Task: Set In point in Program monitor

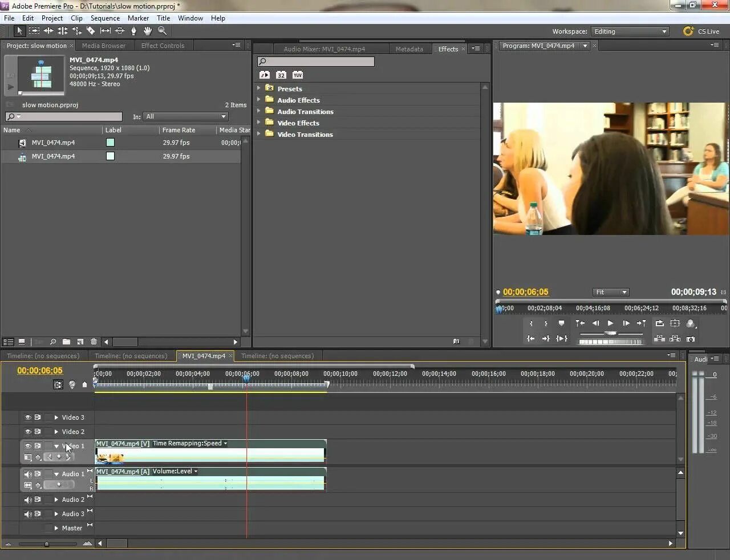Action: click(531, 323)
